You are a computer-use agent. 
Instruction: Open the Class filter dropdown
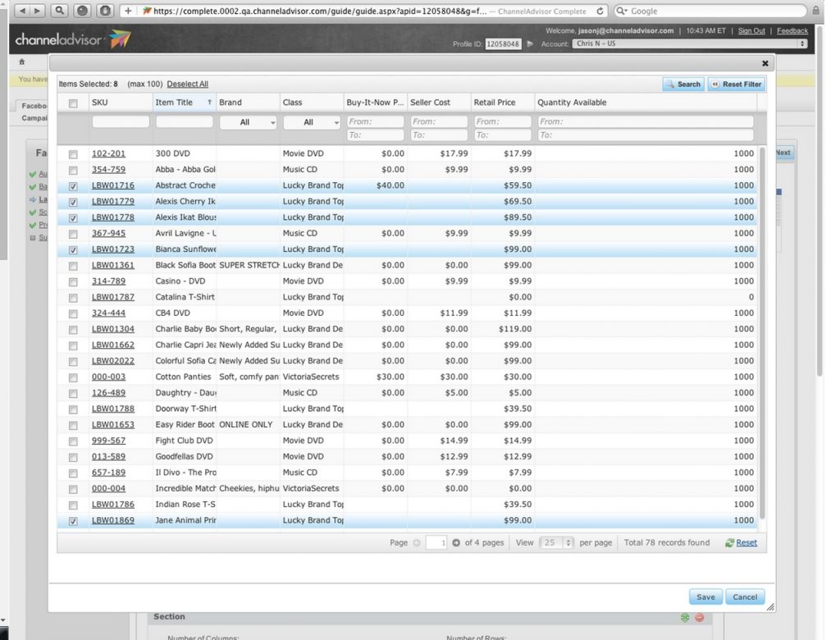click(312, 122)
